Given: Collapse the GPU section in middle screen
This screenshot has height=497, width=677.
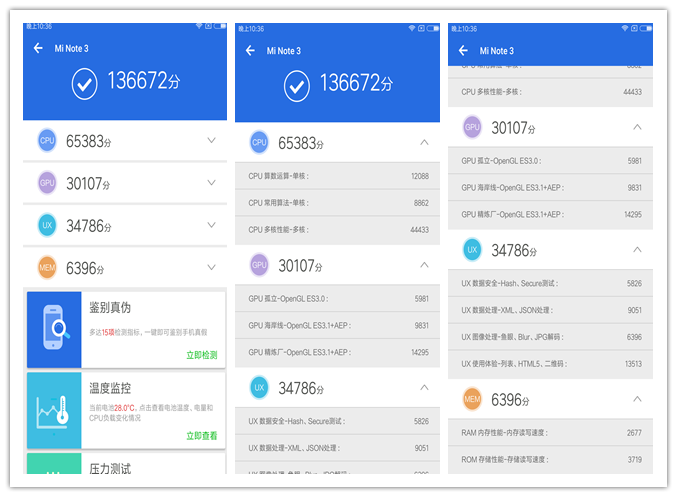Looking at the screenshot, I should coord(424,265).
